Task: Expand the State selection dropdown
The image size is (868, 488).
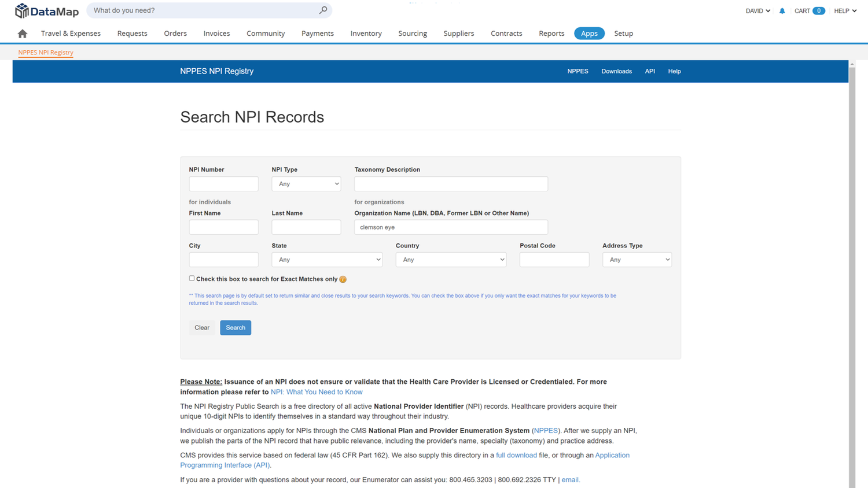Action: pyautogui.click(x=326, y=259)
